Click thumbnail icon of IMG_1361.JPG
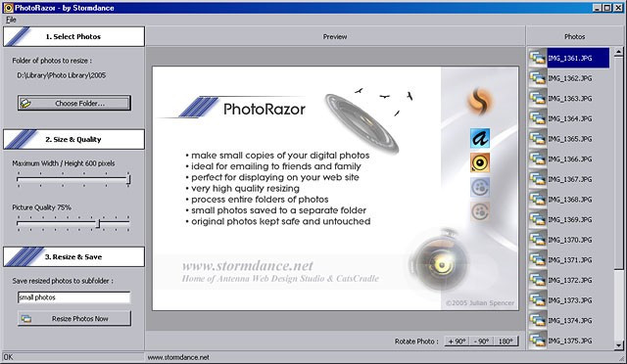Screen dimensions: 627x364 point(538,59)
